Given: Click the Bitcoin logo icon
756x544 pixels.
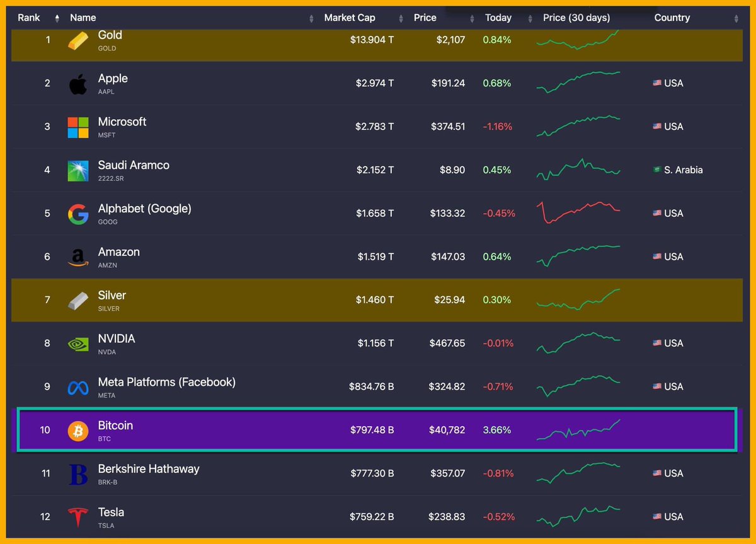Looking at the screenshot, I should [78, 431].
